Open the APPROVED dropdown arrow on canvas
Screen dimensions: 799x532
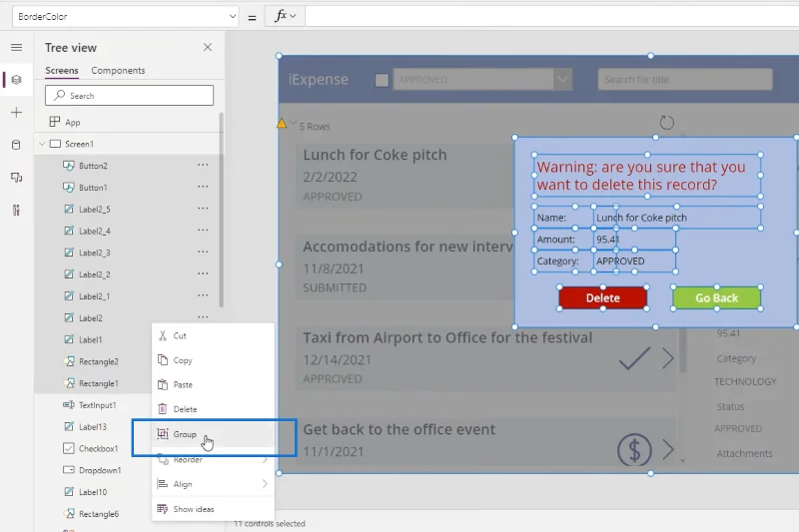tap(562, 80)
